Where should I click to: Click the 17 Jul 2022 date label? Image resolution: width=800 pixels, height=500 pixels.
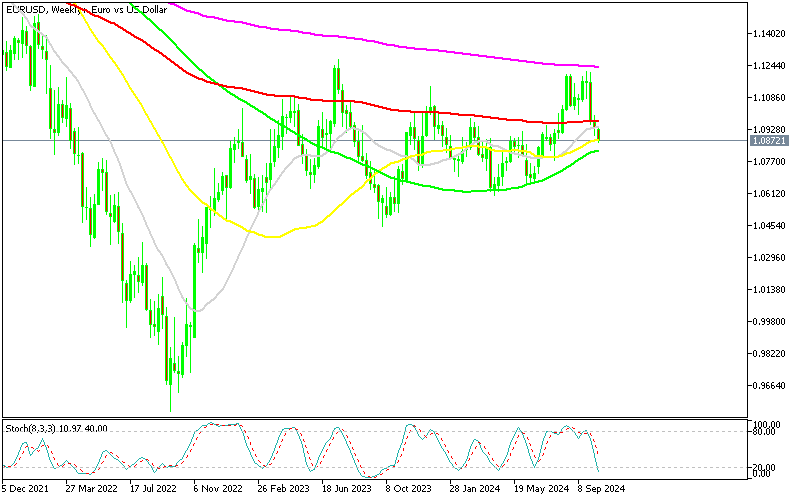coord(153,489)
